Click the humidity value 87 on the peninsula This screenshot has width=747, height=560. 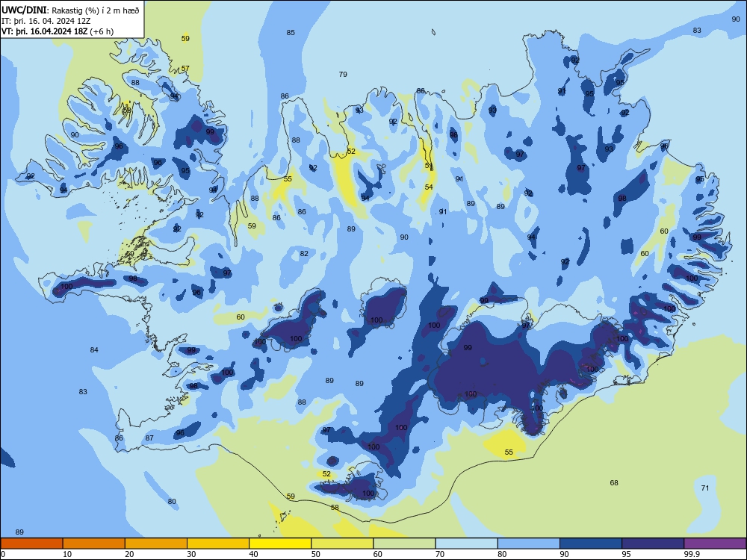click(149, 438)
